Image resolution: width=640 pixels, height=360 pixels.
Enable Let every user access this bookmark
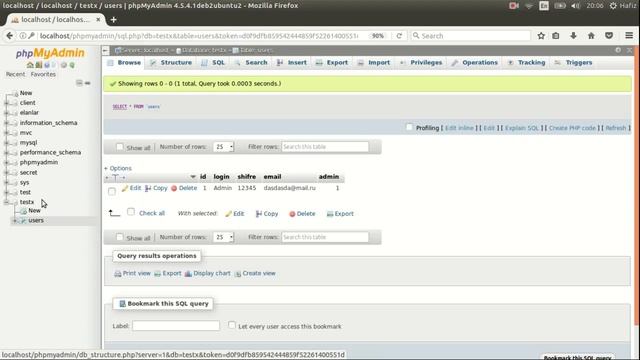[x=232, y=325]
